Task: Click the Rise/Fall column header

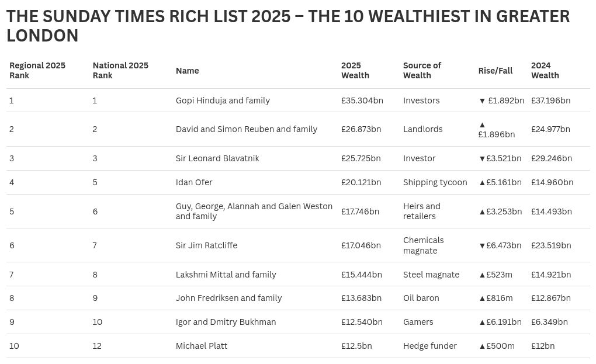Action: (495, 71)
